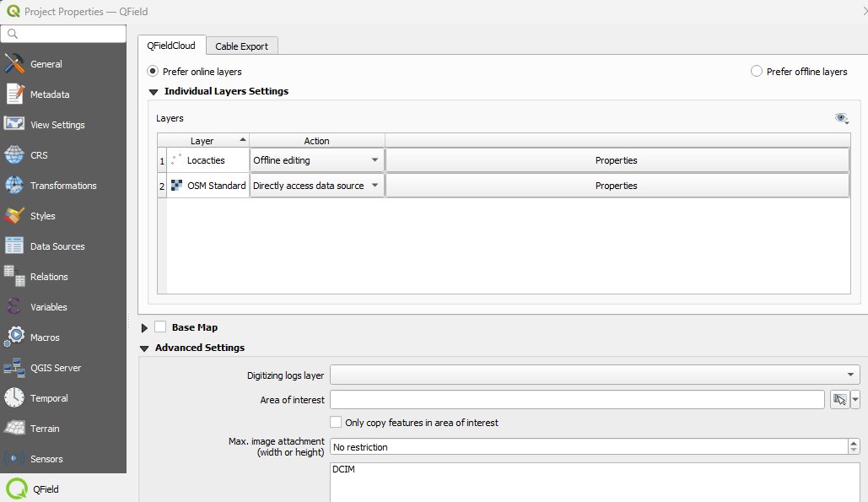Open the View Settings icon
868x502 pixels.
(14, 125)
